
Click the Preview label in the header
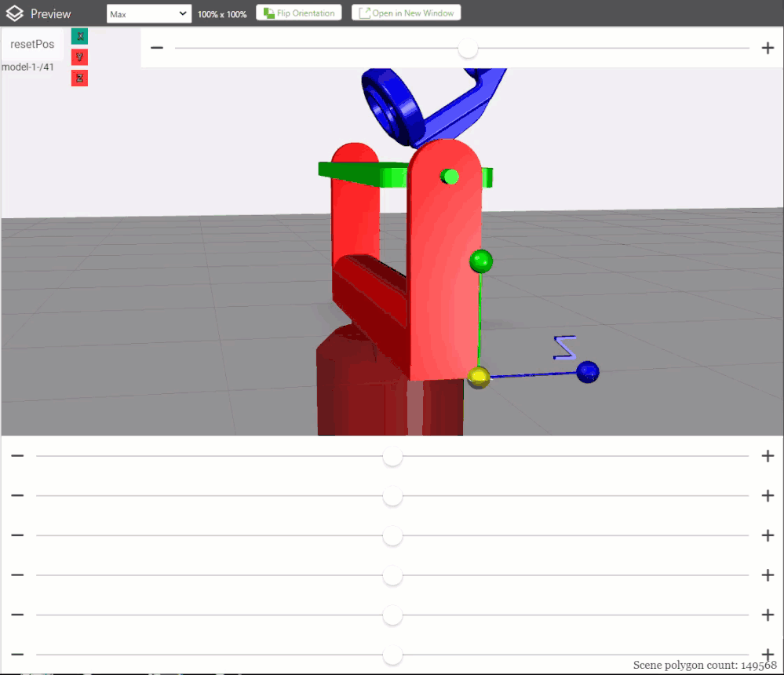[49, 13]
